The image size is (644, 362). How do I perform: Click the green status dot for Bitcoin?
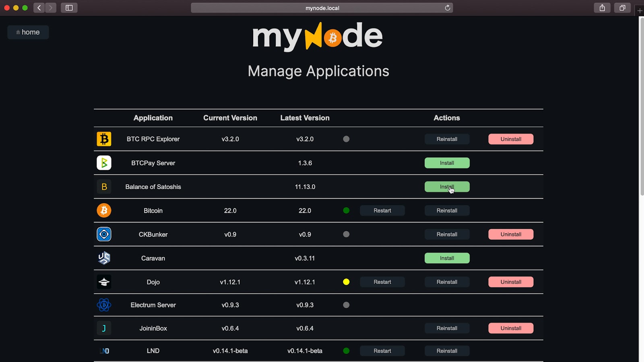pyautogui.click(x=346, y=210)
